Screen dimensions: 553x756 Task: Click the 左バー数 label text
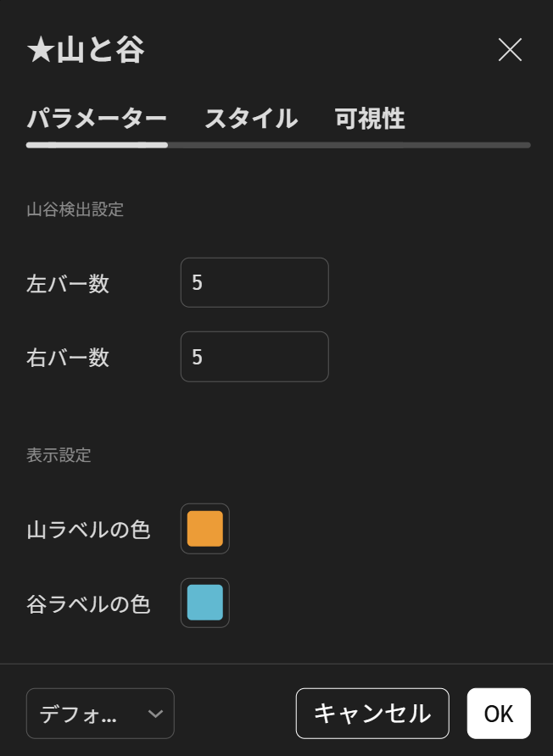click(68, 284)
